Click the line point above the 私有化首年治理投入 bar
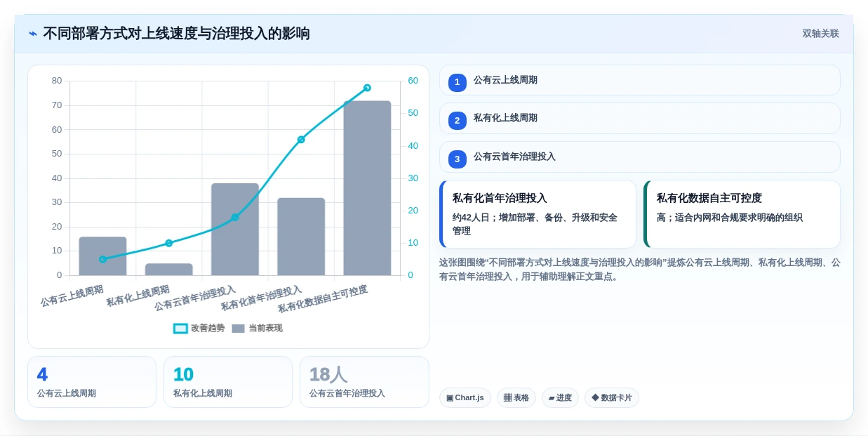Viewport: 868px width, 436px height. coord(301,140)
